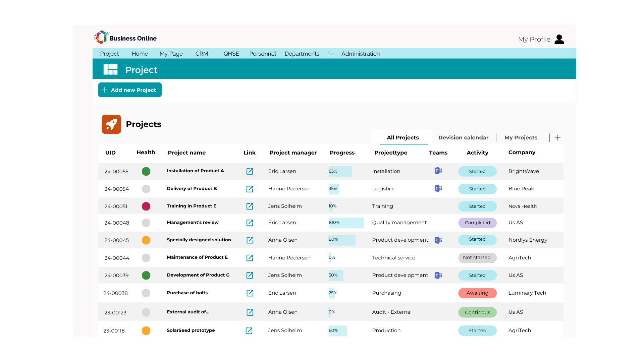Click the Activity column header
644x362 pixels.
pyautogui.click(x=477, y=153)
